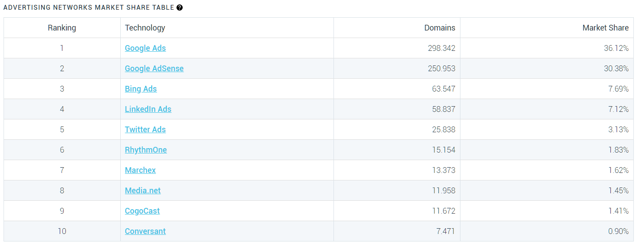Image resolution: width=644 pixels, height=249 pixels.
Task: Click ranking number 7 in Marchex row
Action: (x=62, y=170)
